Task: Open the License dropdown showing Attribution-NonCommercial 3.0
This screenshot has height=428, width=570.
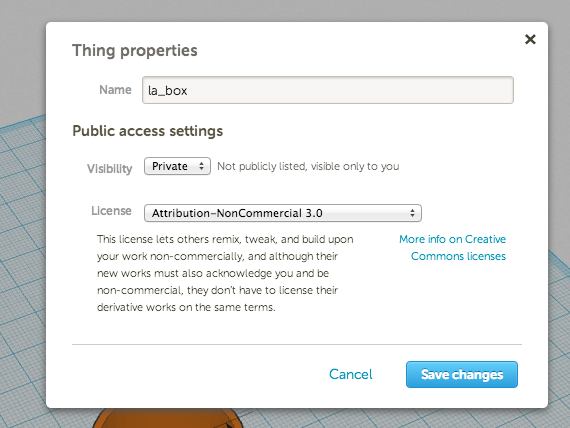Action: 283,213
